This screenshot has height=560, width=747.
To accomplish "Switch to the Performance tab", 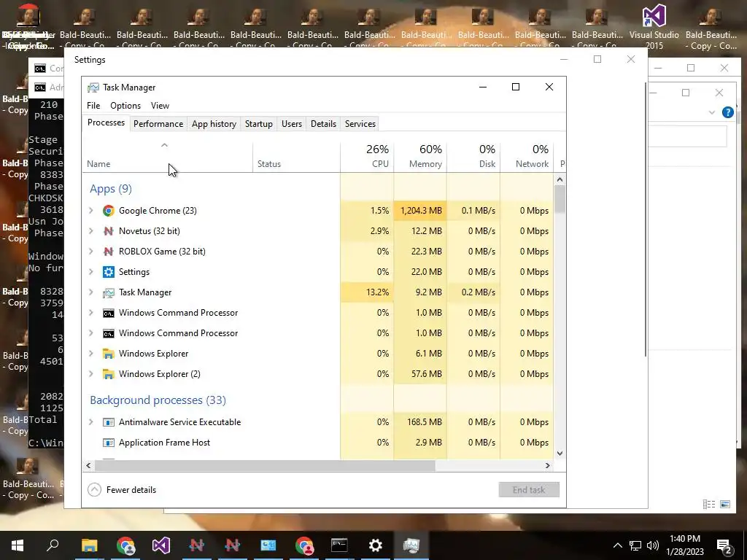I will (158, 124).
